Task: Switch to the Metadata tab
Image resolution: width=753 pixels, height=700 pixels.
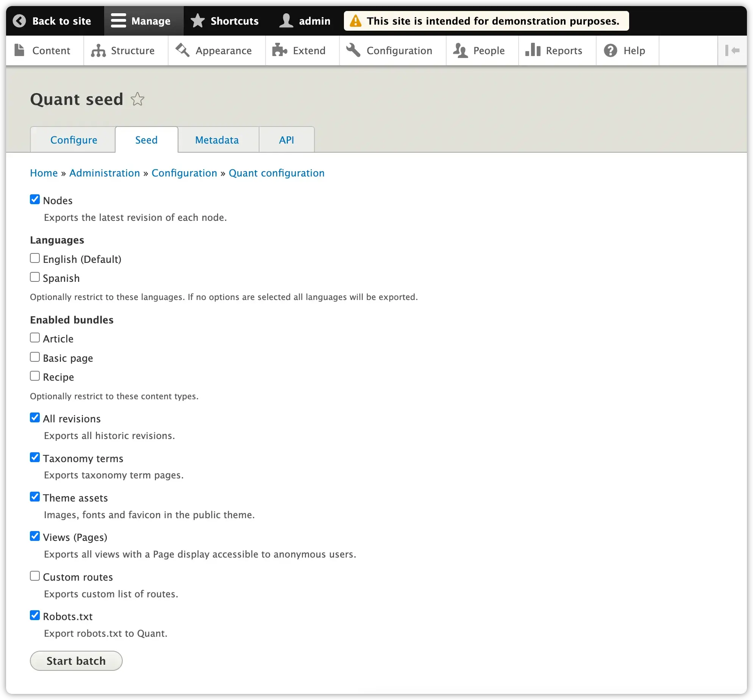Action: click(x=217, y=139)
